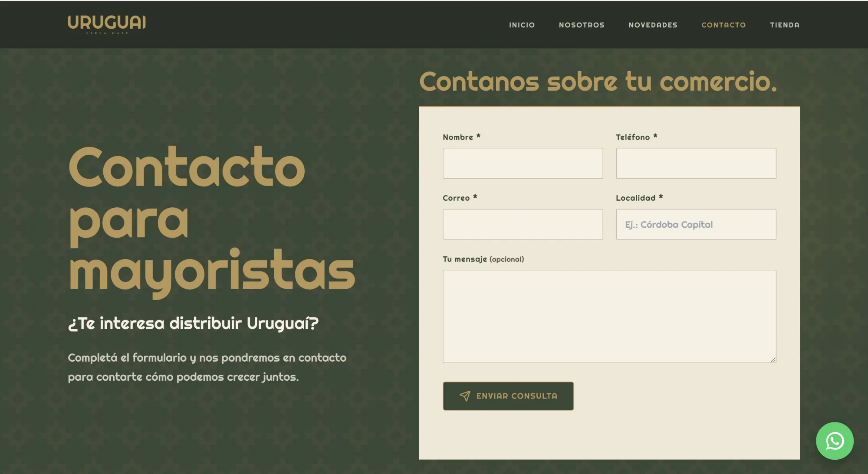Open the WhatsApp chat button
This screenshot has height=474, width=868.
tap(835, 441)
